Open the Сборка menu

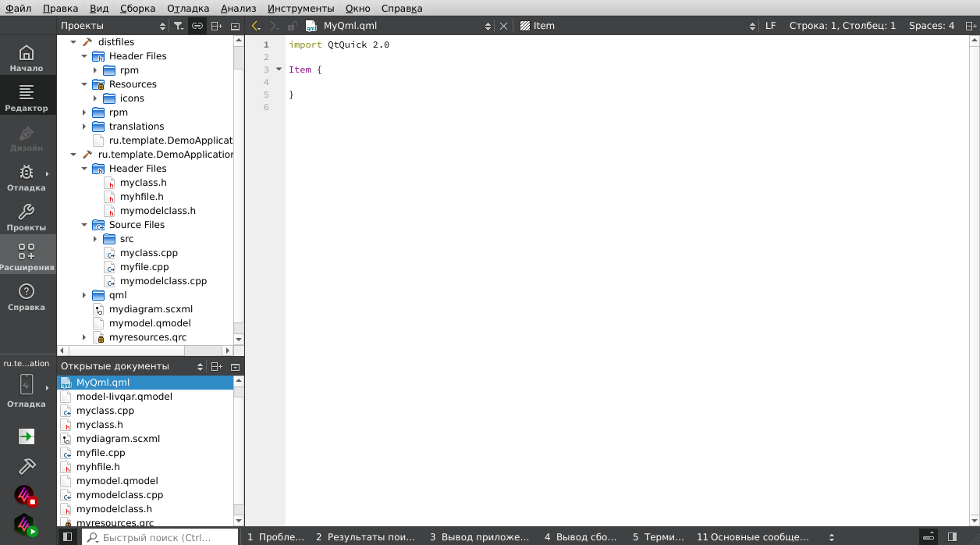point(137,9)
